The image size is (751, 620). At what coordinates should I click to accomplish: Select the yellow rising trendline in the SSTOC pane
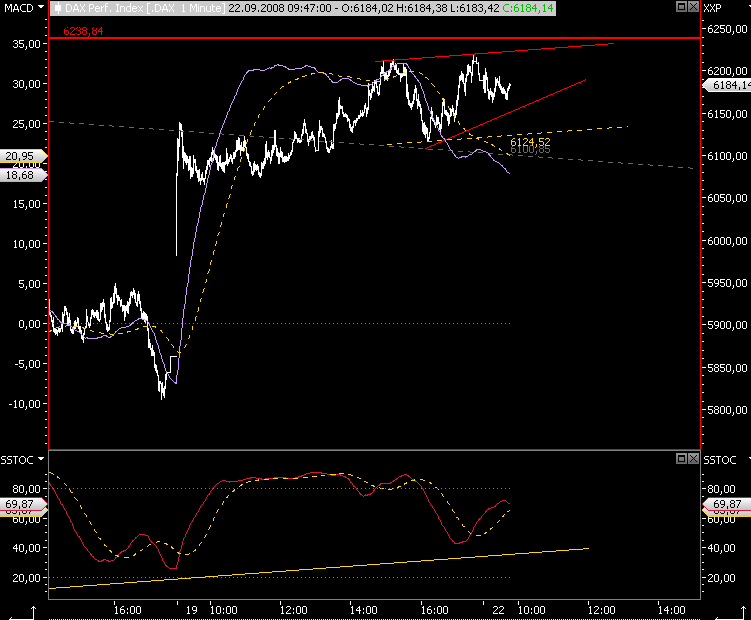tap(319, 568)
